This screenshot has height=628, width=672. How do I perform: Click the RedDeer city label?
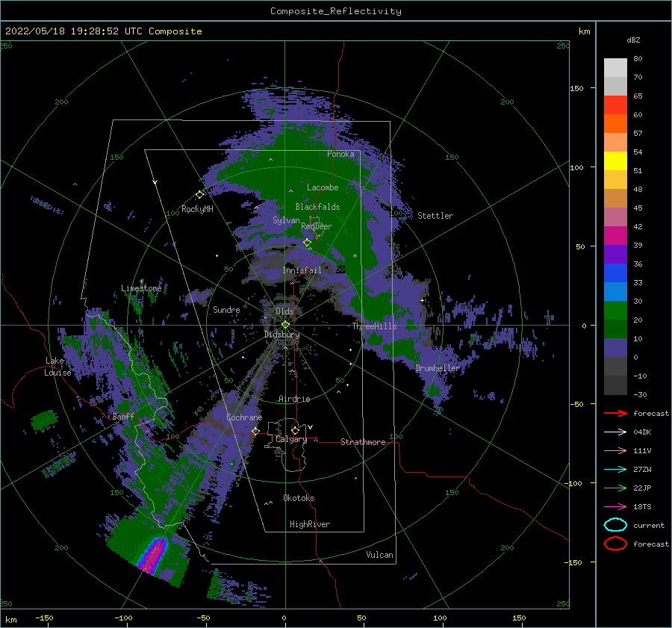[x=317, y=226]
